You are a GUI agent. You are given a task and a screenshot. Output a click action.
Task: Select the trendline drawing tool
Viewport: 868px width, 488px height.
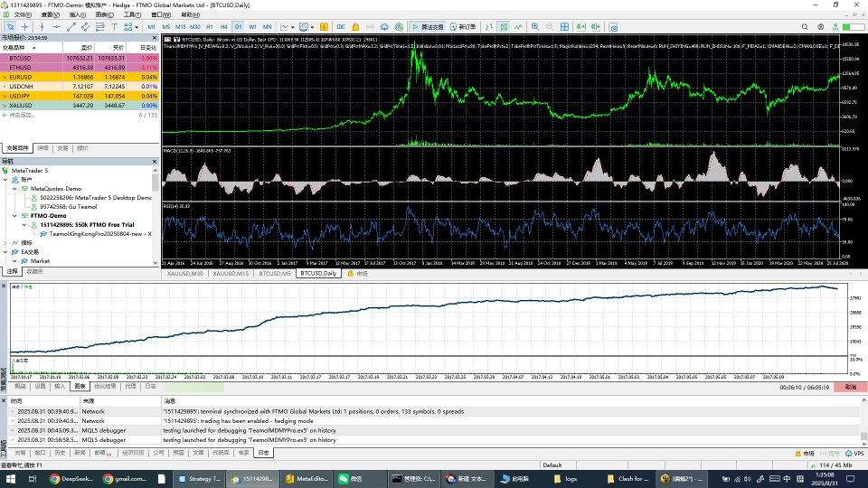(71, 26)
